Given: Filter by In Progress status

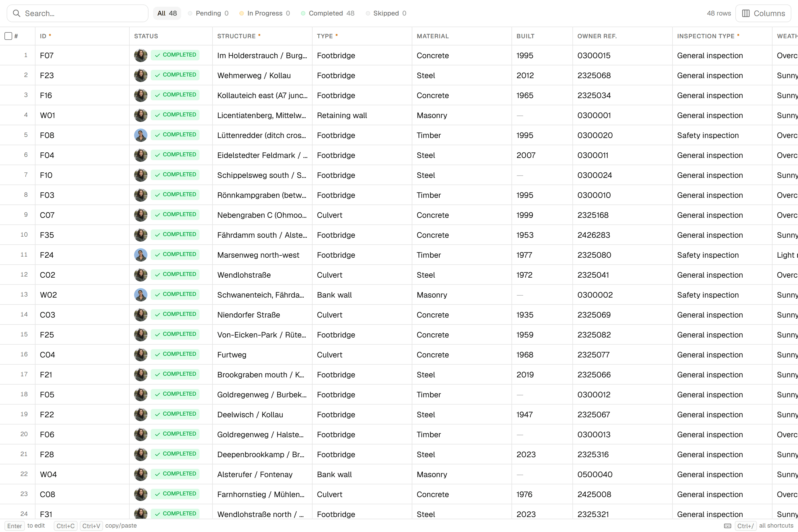Looking at the screenshot, I should (265, 13).
